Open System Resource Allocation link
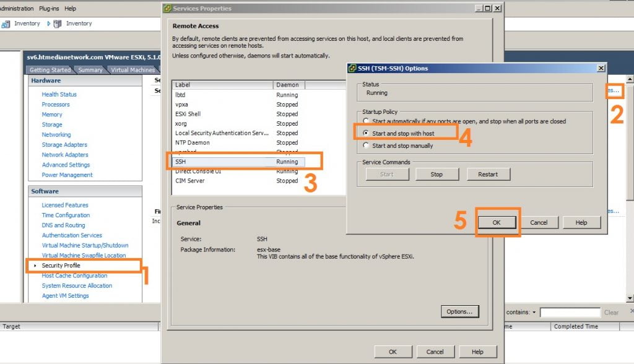 coord(77,286)
